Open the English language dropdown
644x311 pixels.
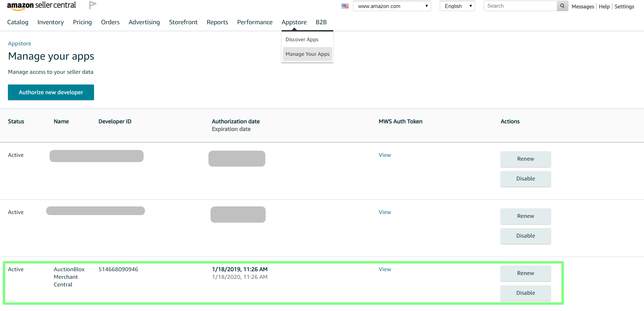click(x=457, y=6)
